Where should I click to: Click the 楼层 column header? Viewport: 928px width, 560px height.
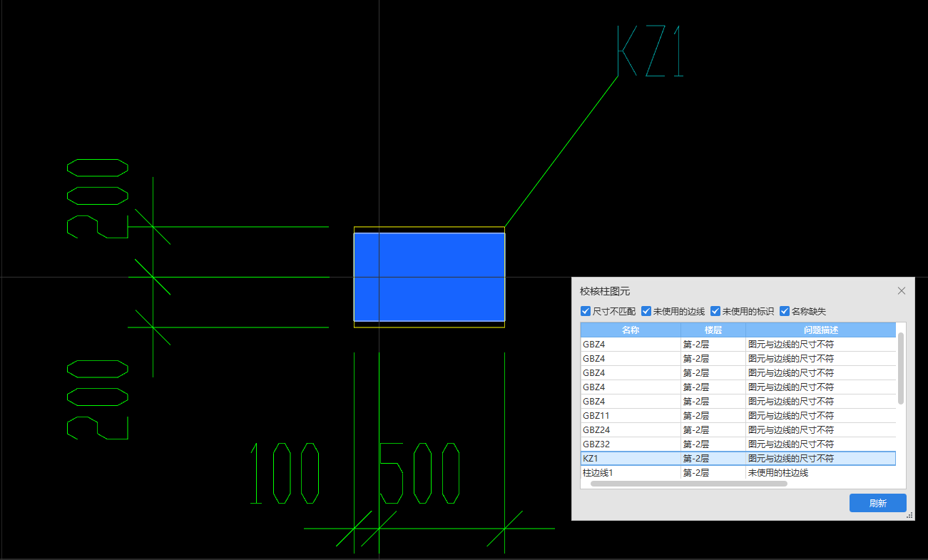[713, 330]
